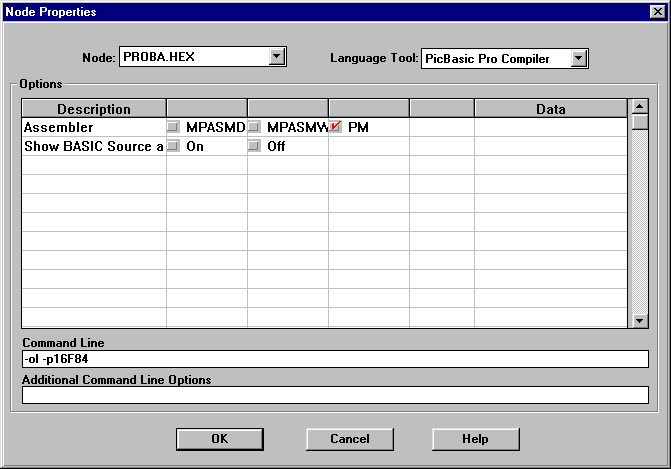Click the options list scroll-down arrow
Viewport: 671px width, 469px height.
[640, 321]
